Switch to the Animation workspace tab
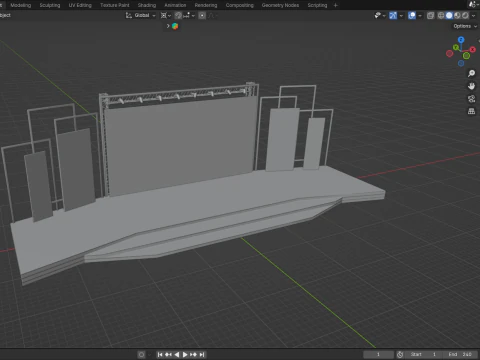 click(x=175, y=5)
